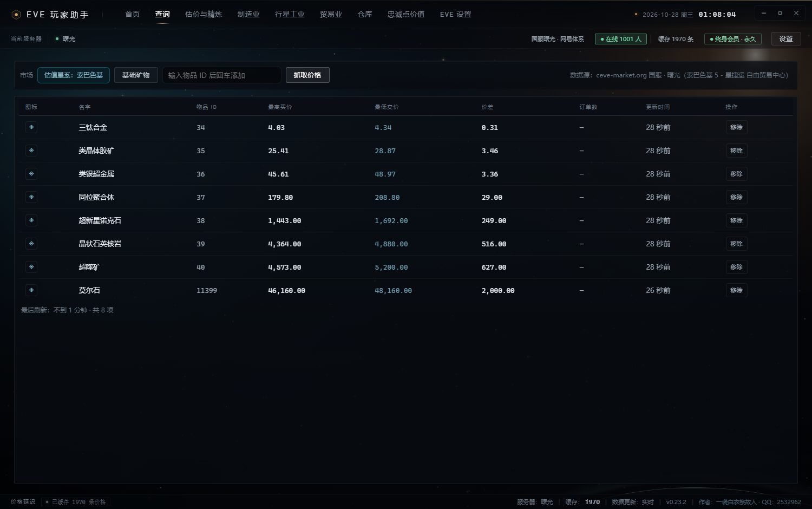Click the item icon in the 类晶体胶矿 row

tap(31, 151)
